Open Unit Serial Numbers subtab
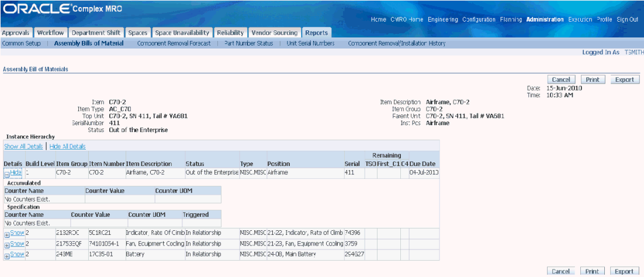This screenshot has height=277, width=644. 310,43
